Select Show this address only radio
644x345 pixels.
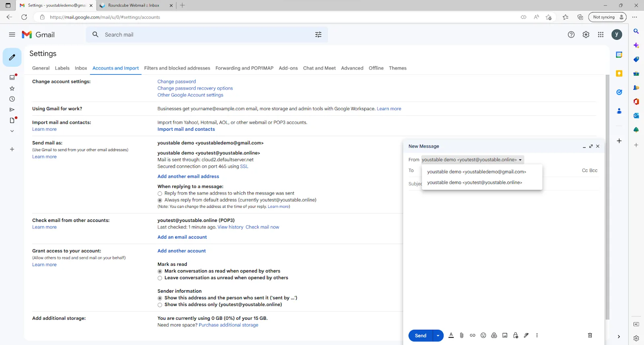[x=160, y=305]
